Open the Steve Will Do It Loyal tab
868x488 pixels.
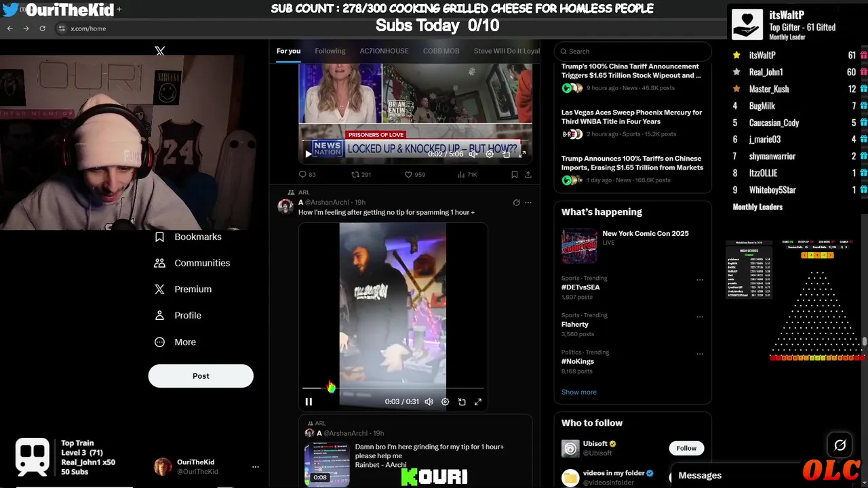pyautogui.click(x=507, y=51)
